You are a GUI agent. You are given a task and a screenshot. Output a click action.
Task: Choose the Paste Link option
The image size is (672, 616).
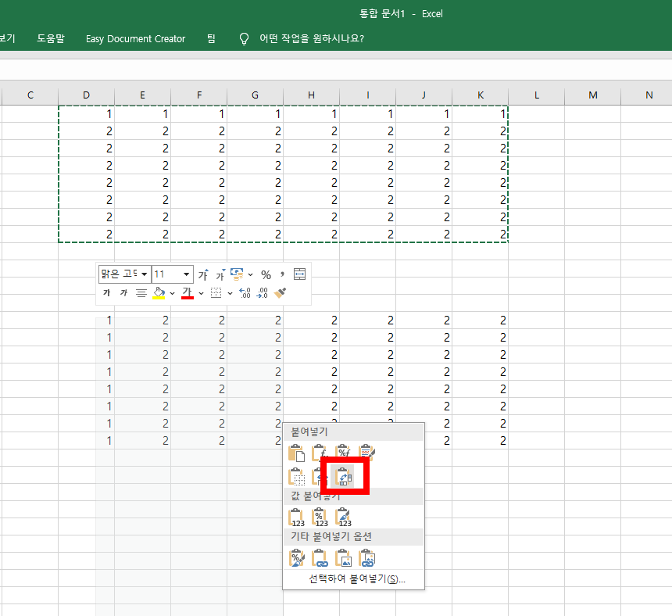(320, 558)
